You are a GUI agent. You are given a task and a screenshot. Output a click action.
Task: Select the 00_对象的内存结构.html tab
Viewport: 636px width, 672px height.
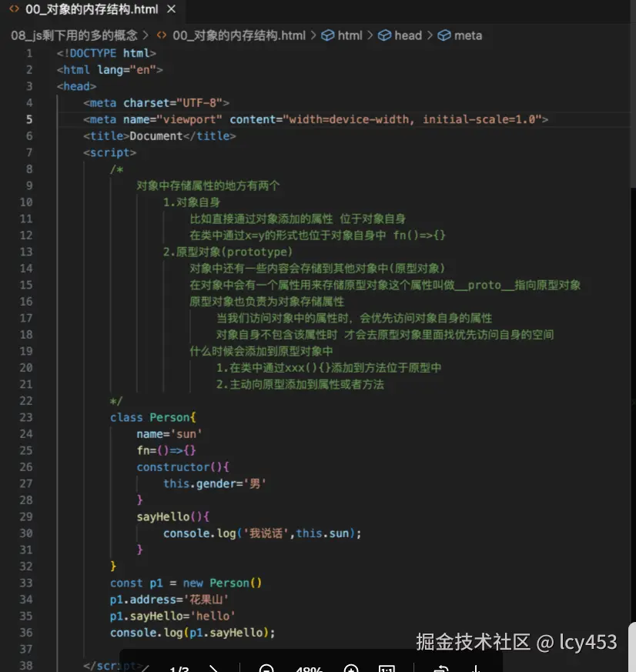(x=92, y=9)
